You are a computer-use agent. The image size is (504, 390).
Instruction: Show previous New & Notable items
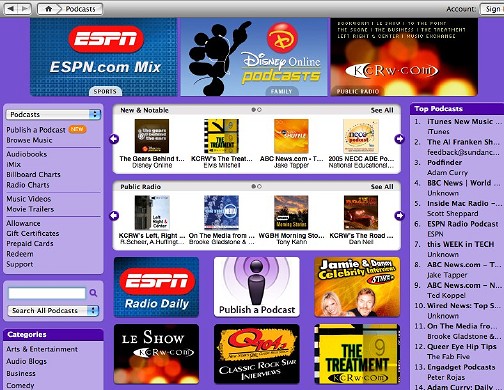(114, 139)
